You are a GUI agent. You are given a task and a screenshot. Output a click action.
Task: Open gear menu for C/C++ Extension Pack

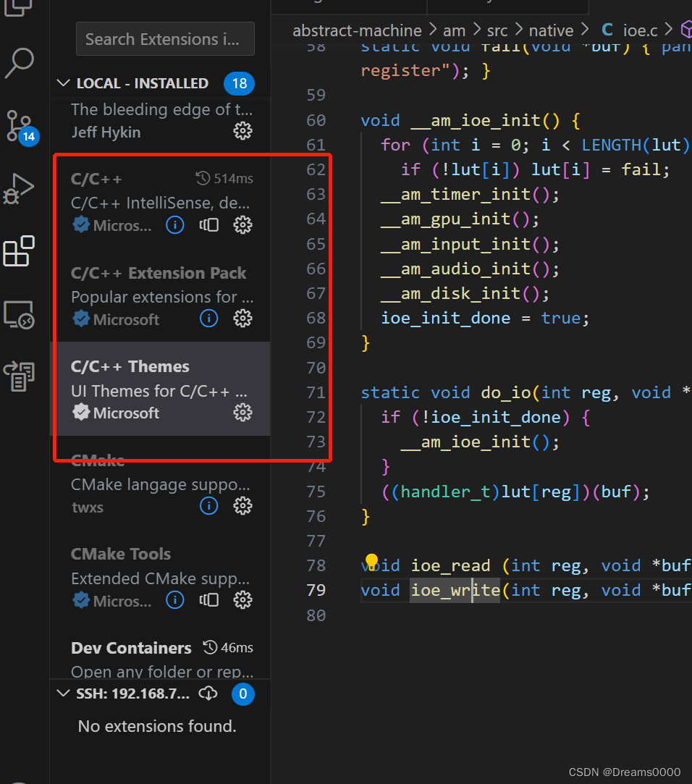point(243,319)
